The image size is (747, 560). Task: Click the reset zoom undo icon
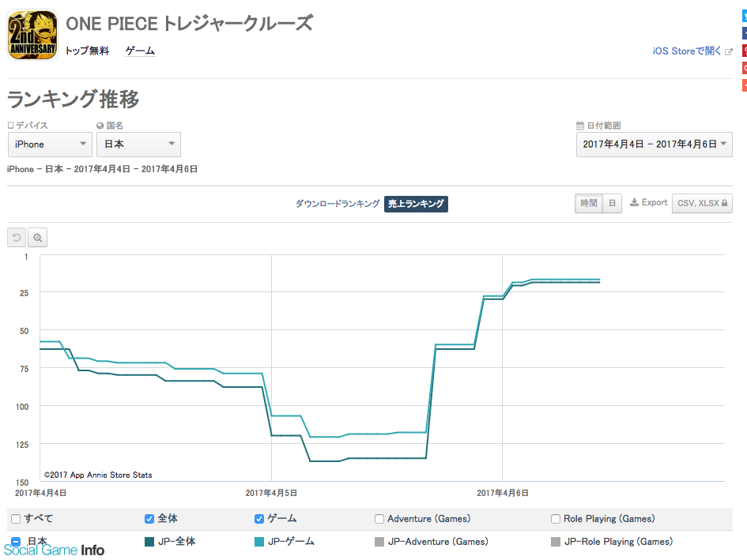pos(17,238)
